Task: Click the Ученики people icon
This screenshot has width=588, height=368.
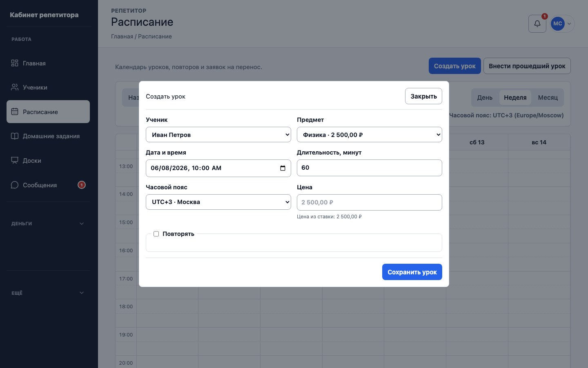Action: click(x=15, y=87)
